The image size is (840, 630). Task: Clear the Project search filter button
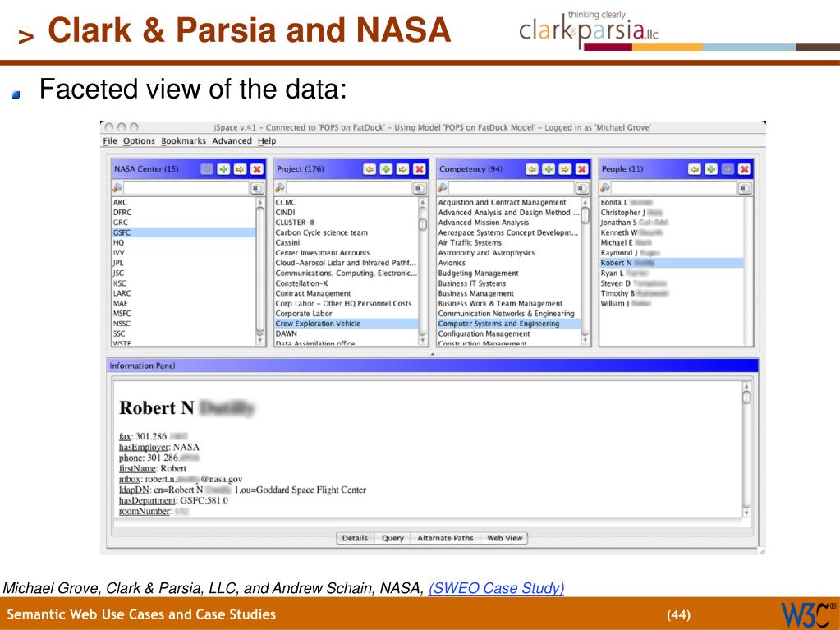[419, 188]
